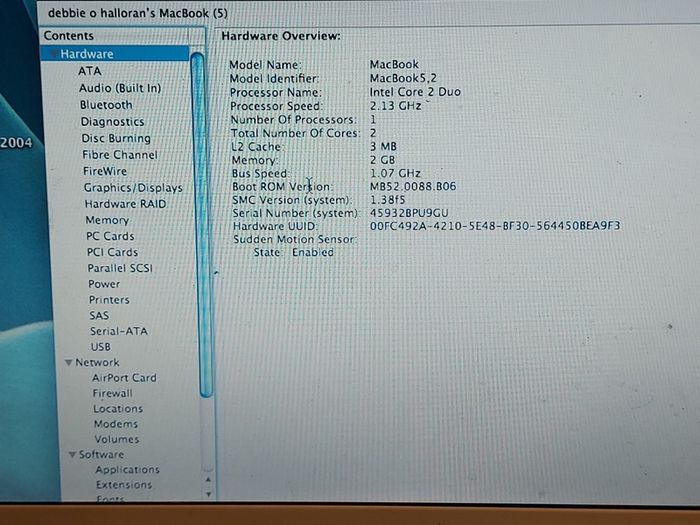Screen dimensions: 700x525
Task: Click the Processor Speed value 2.13 GHz
Action: coord(395,106)
